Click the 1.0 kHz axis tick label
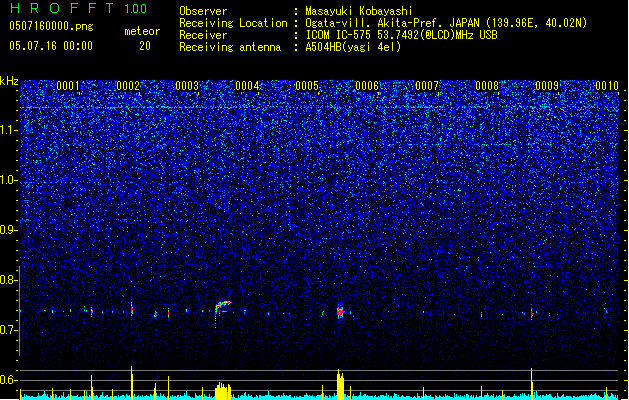This screenshot has width=629, height=400. (8, 180)
